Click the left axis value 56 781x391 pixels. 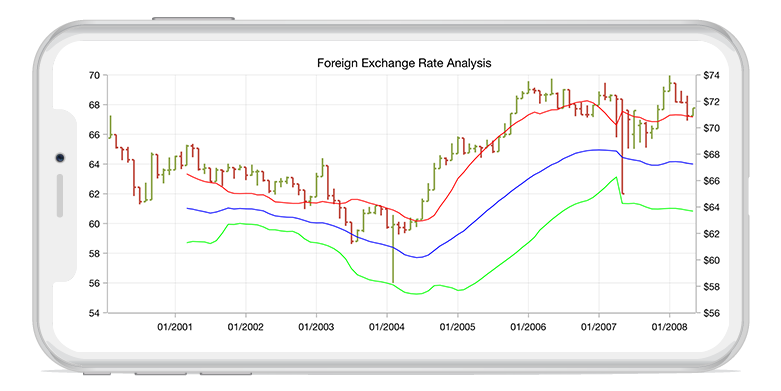94,283
